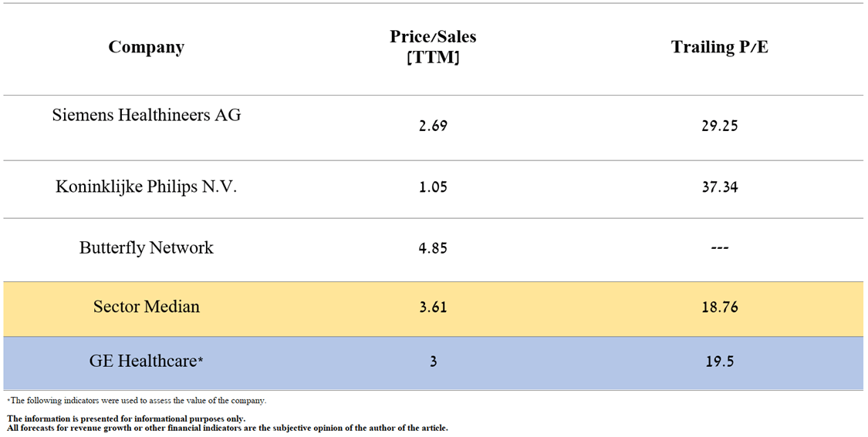Click the asterisk footnote about indicators
The height and width of the screenshot is (437, 868).
click(x=137, y=401)
